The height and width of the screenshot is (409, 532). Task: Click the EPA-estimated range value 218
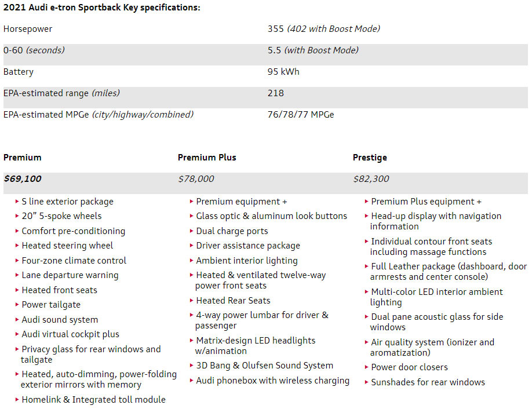pos(276,93)
